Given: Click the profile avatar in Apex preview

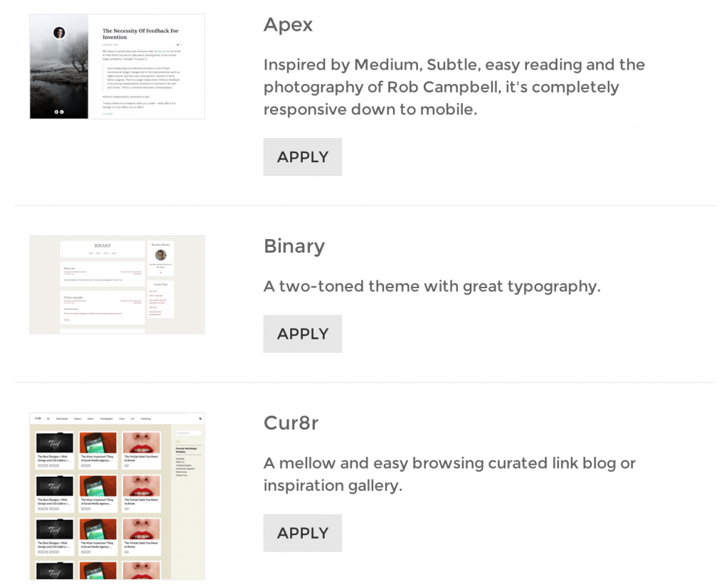Looking at the screenshot, I should [x=59, y=33].
